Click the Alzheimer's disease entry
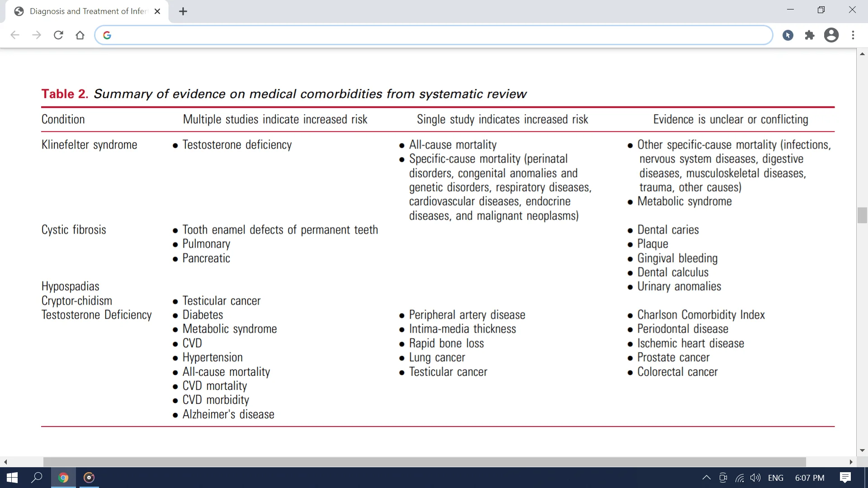Screen dimensions: 868x488 point(228,414)
